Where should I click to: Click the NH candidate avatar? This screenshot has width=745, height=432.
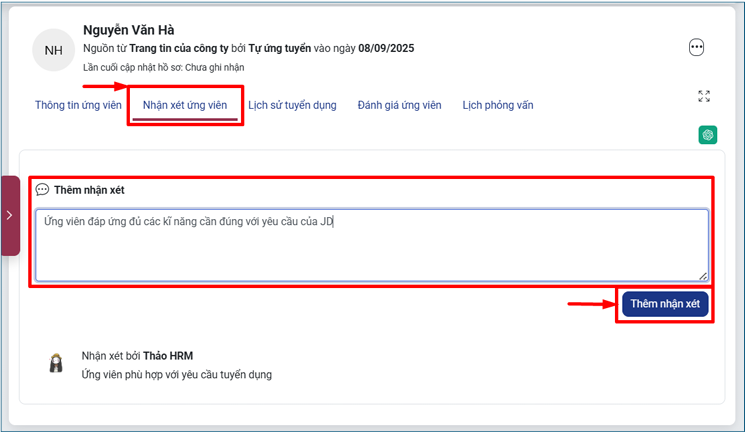point(54,50)
